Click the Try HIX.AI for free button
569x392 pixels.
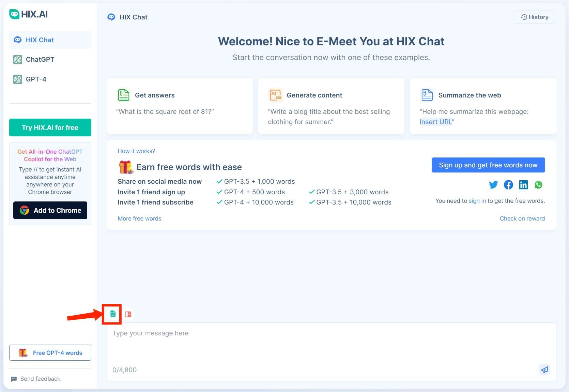50,127
